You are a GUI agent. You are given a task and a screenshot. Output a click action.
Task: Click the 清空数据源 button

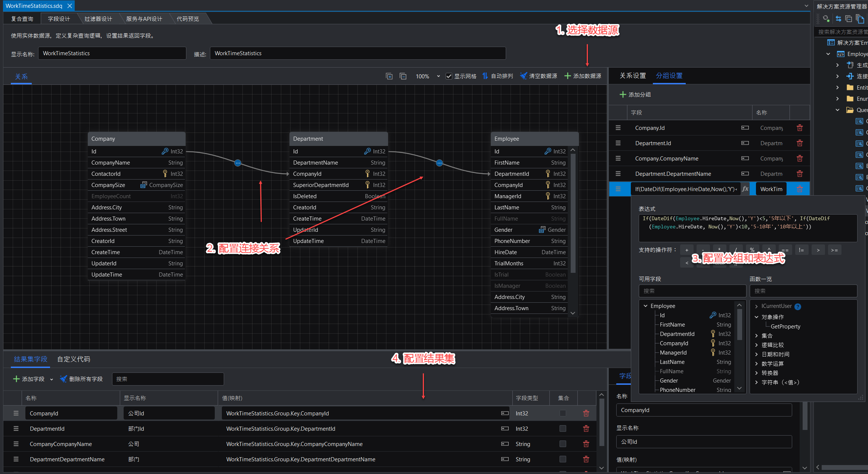[538, 76]
